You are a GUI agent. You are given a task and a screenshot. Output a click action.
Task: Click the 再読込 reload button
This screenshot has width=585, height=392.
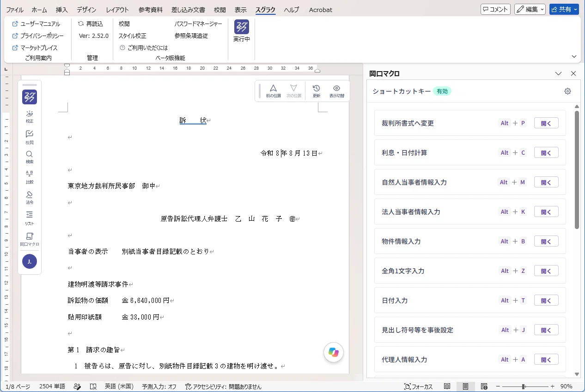click(91, 24)
